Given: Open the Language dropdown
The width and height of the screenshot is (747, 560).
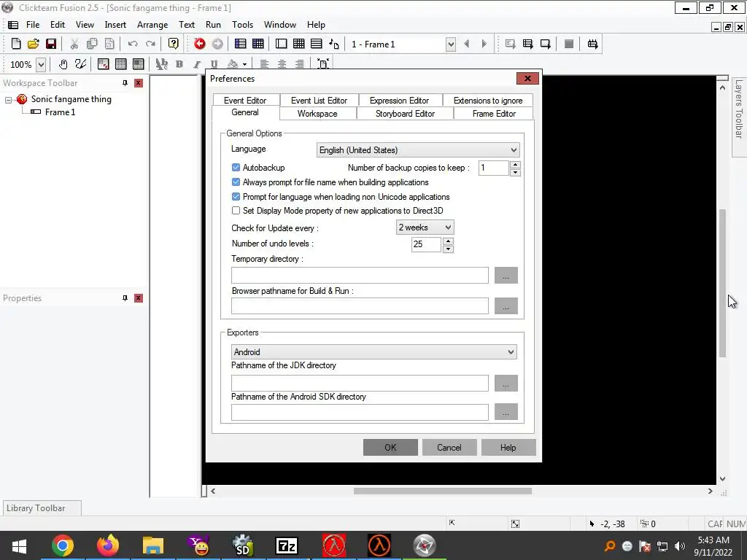Looking at the screenshot, I should pyautogui.click(x=418, y=150).
